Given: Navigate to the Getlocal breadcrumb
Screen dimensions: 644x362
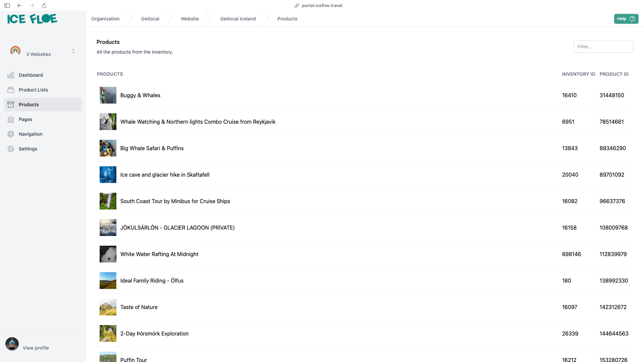Looking at the screenshot, I should pos(150,19).
